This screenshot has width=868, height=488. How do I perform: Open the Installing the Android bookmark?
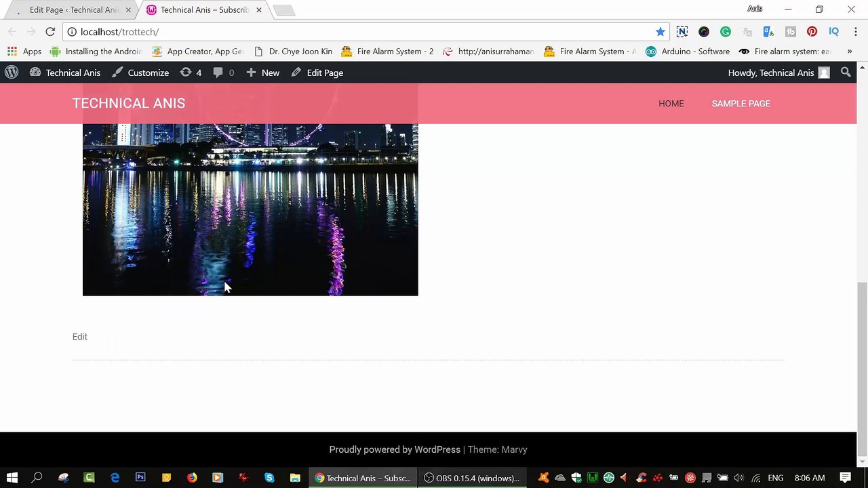(96, 52)
